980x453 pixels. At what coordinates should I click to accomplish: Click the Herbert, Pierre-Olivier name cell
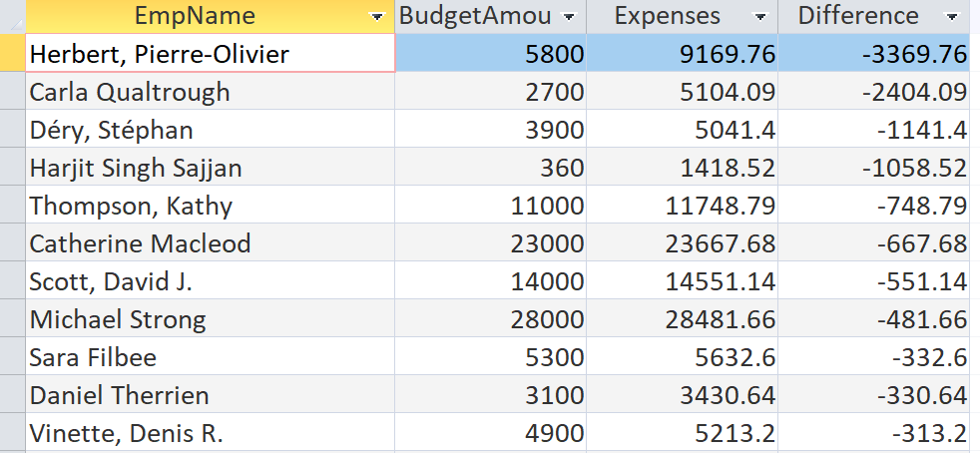[x=210, y=53]
